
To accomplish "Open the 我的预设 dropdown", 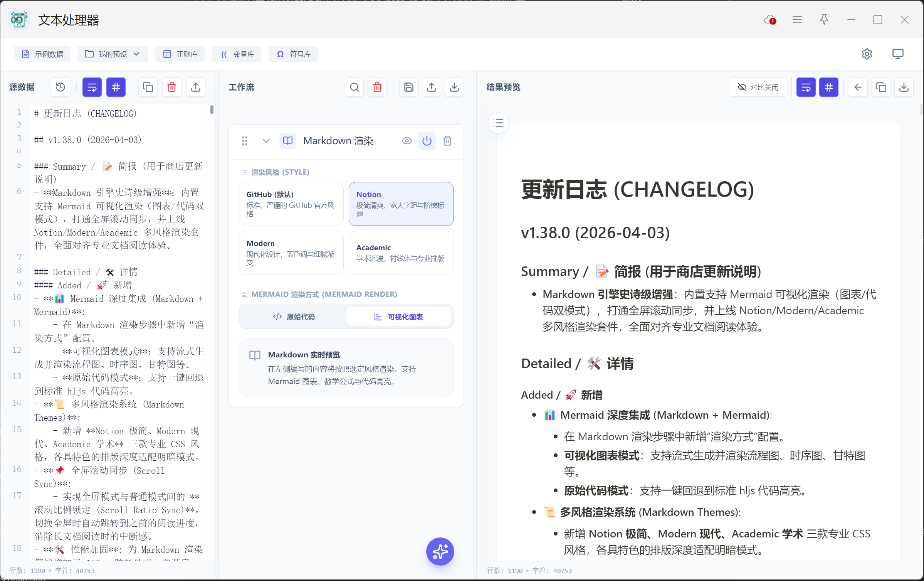I will point(113,54).
